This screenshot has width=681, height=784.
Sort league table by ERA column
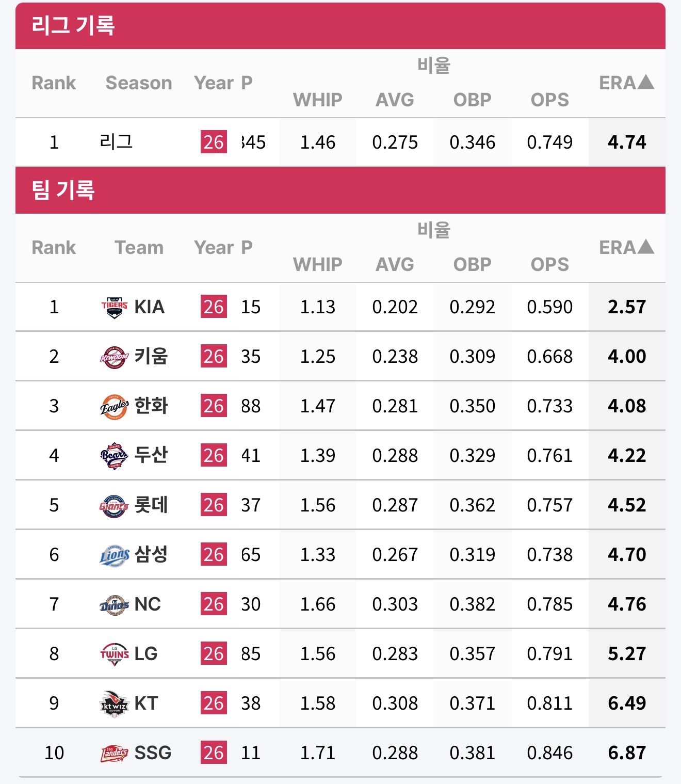(x=626, y=83)
